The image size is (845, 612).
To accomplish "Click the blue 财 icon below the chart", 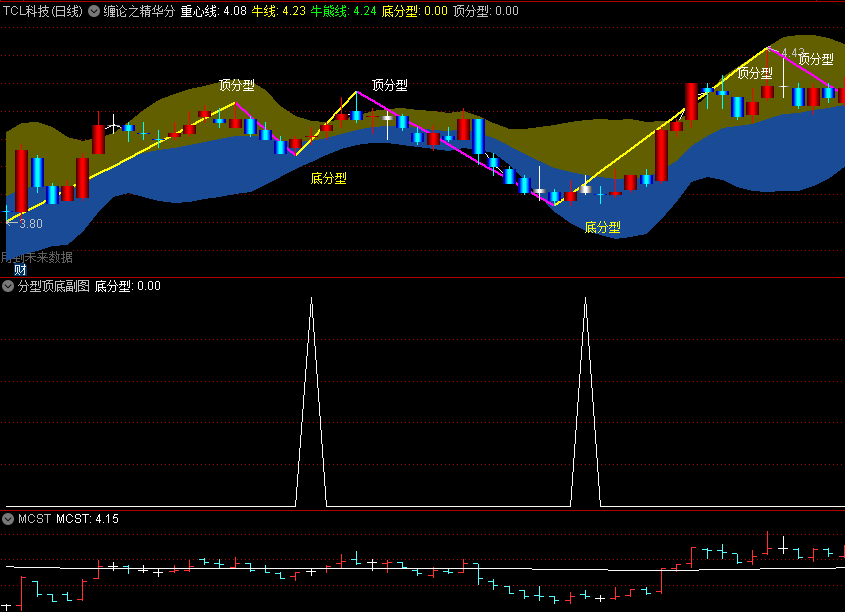I will click(20, 270).
